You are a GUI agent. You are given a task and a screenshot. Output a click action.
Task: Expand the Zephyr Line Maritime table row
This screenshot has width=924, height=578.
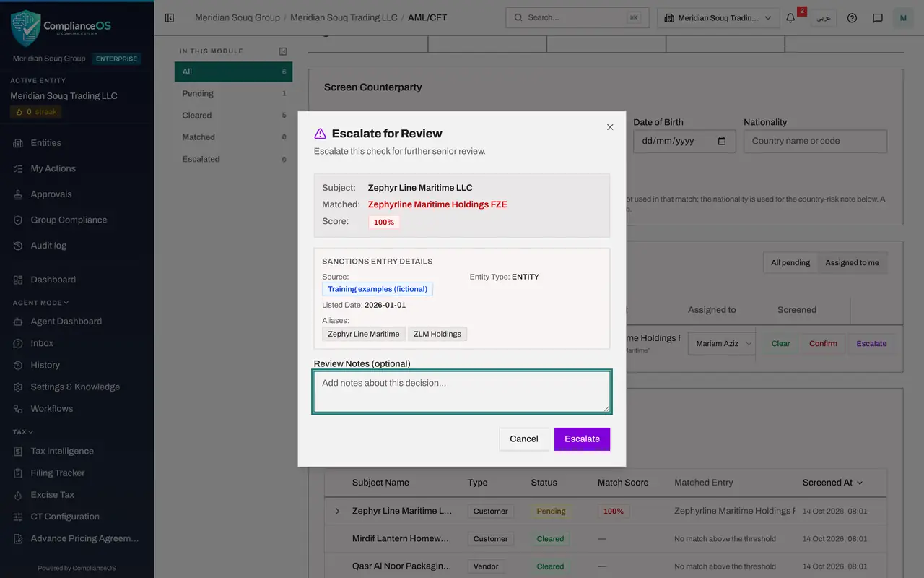pyautogui.click(x=337, y=512)
